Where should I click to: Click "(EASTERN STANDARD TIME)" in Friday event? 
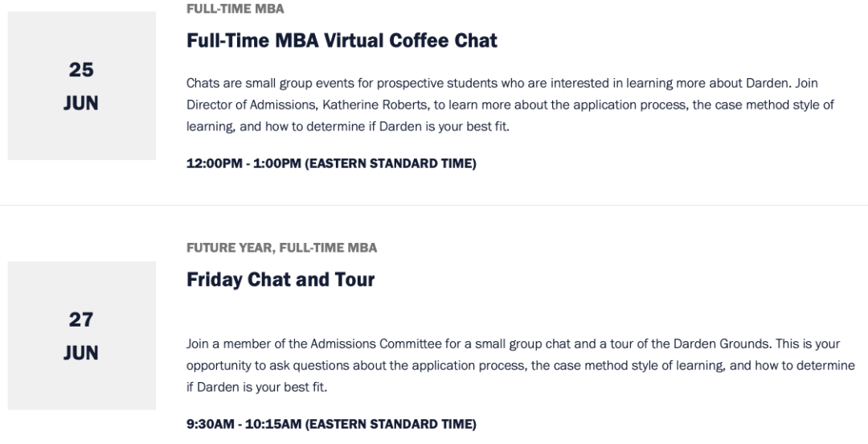click(391, 424)
